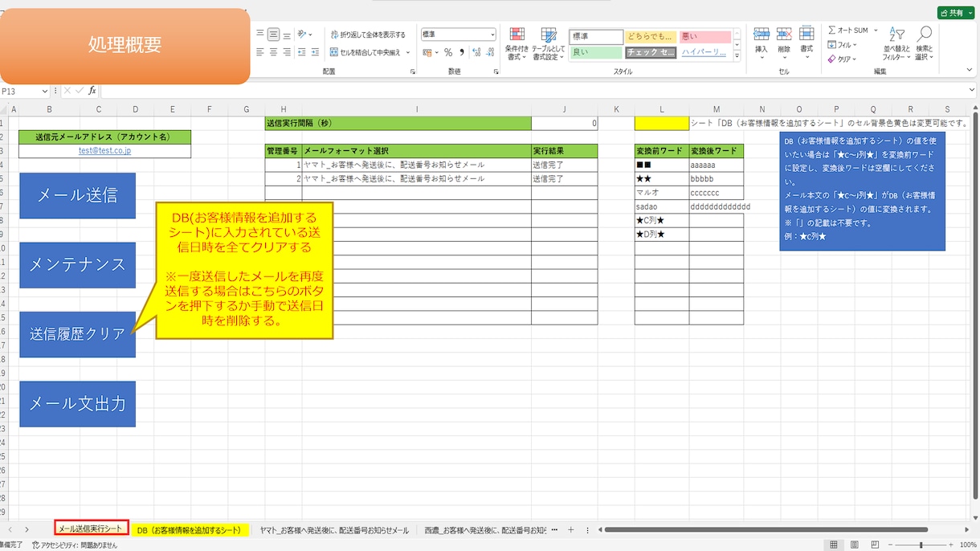980x551 pixels.
Task: Click the メール文出力 button
Action: [78, 404]
